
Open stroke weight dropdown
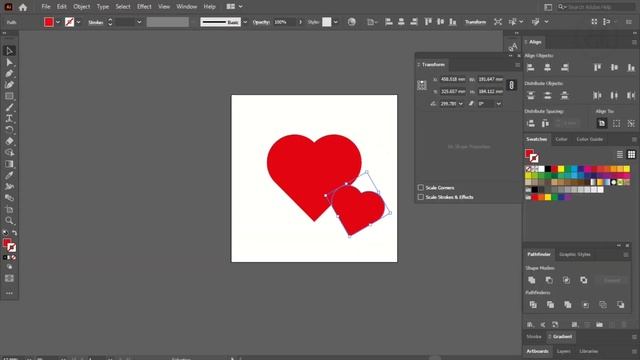point(139,22)
